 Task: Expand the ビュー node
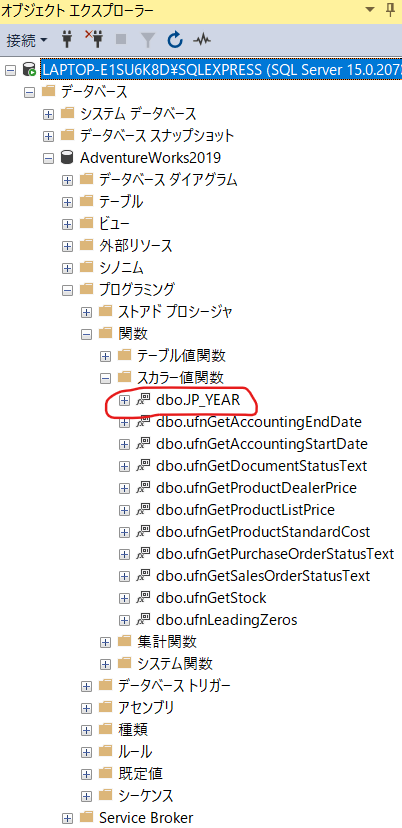click(68, 224)
